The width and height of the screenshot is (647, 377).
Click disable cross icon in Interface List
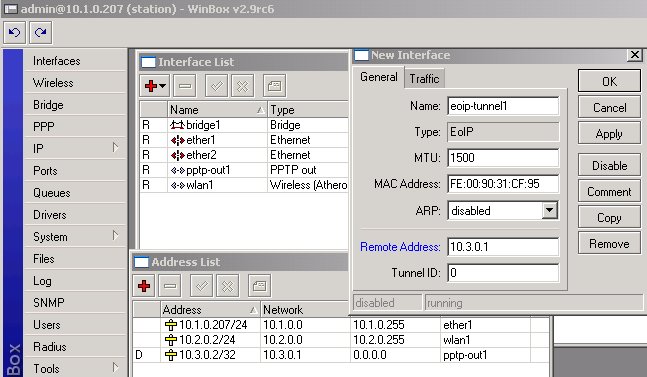[243, 86]
